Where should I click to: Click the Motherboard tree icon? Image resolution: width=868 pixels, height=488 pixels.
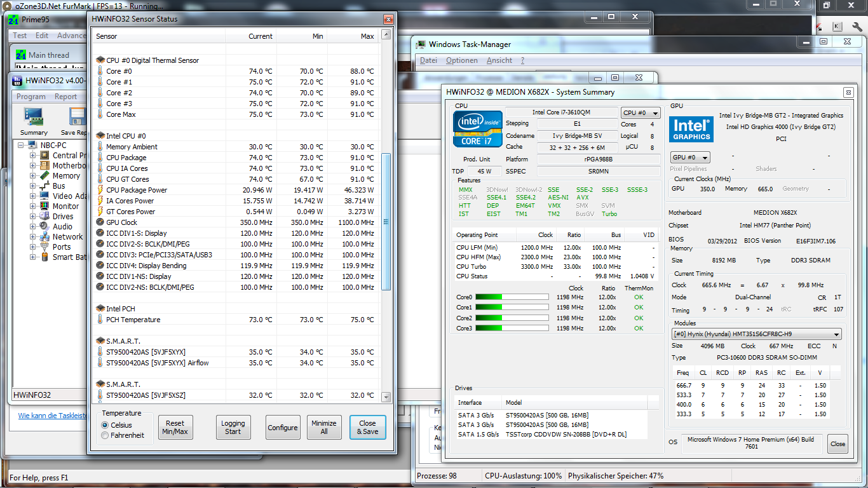(45, 165)
